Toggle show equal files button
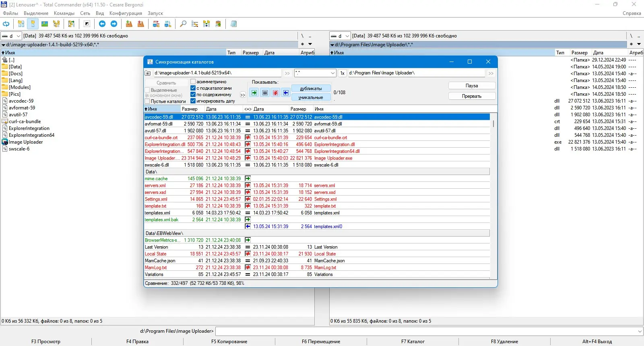The height and width of the screenshot is (346, 644). pos(265,93)
